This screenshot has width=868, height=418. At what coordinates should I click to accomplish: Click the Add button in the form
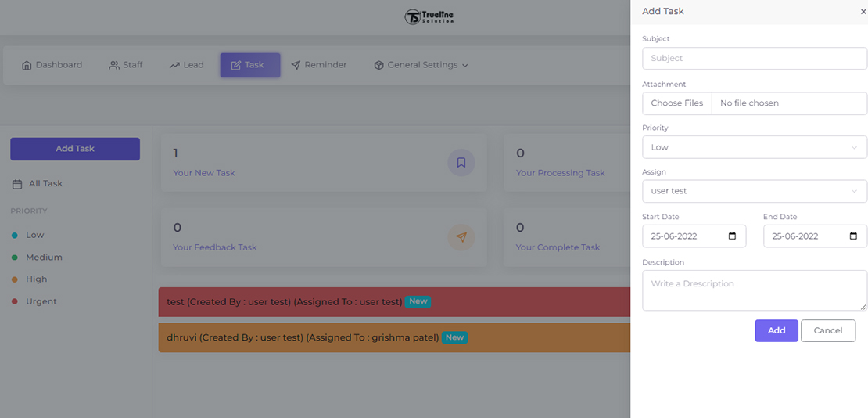tap(777, 331)
